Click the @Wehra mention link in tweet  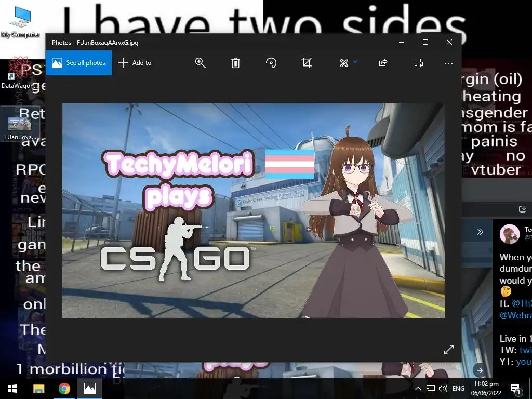[516, 315]
